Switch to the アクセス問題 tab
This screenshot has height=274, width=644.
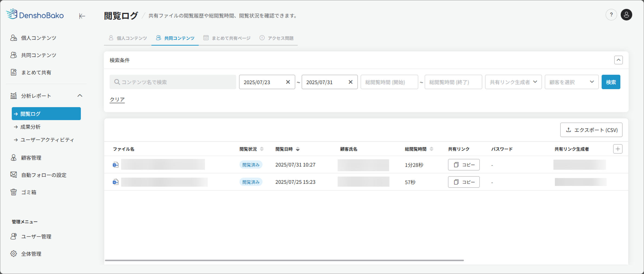(x=277, y=38)
